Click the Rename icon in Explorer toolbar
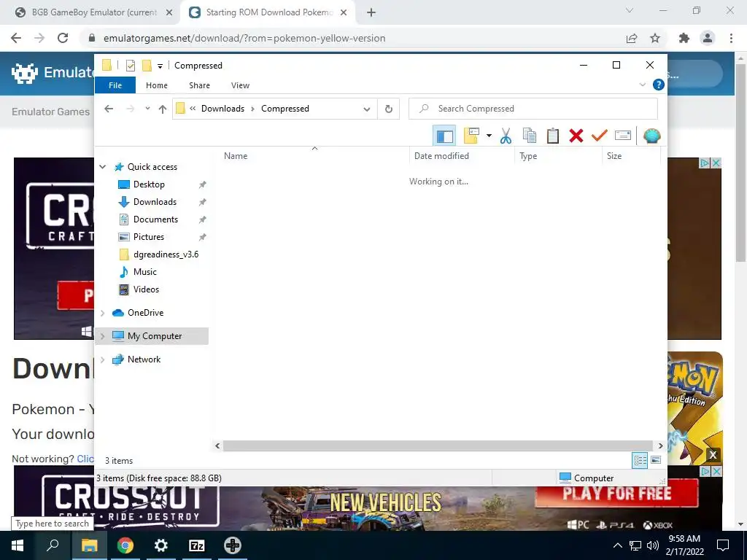The height and width of the screenshot is (560, 747). [x=623, y=136]
